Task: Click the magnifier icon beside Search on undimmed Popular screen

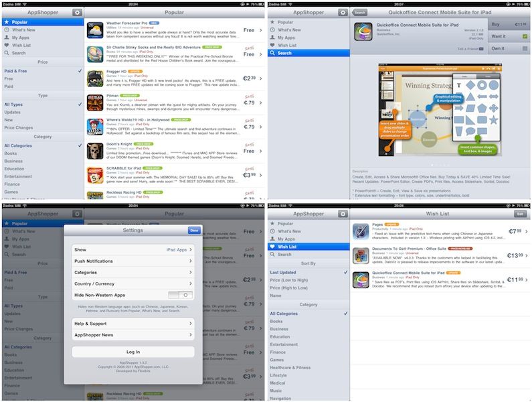Action: (7, 53)
